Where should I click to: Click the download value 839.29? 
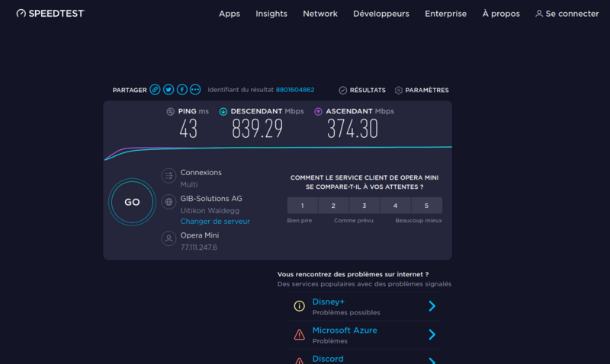[257, 129]
